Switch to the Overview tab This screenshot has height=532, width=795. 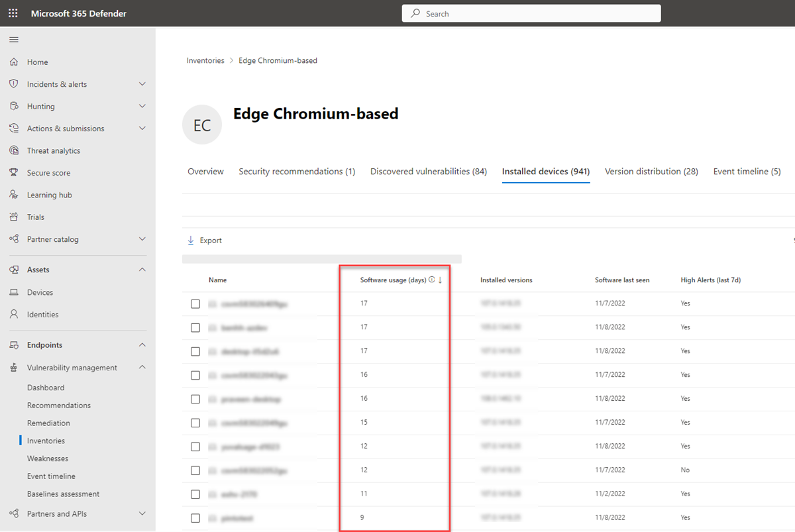pos(205,172)
